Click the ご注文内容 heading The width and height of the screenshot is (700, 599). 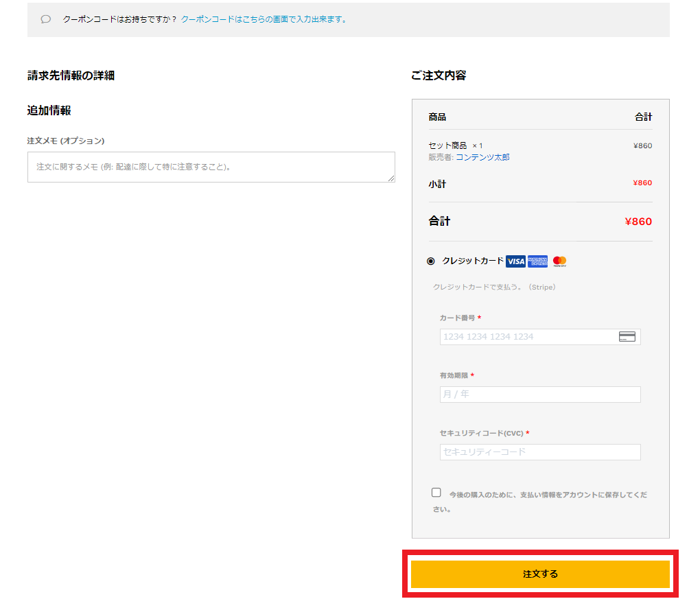click(x=439, y=75)
